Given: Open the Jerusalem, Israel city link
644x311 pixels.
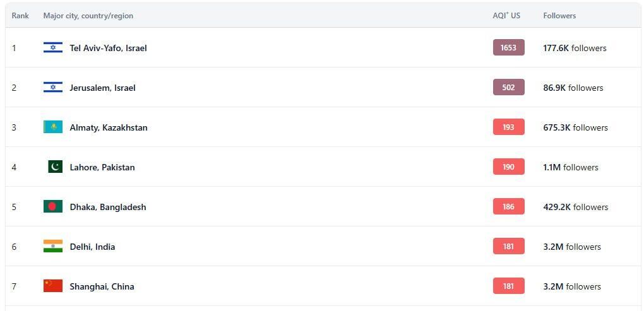Looking at the screenshot, I should [102, 88].
